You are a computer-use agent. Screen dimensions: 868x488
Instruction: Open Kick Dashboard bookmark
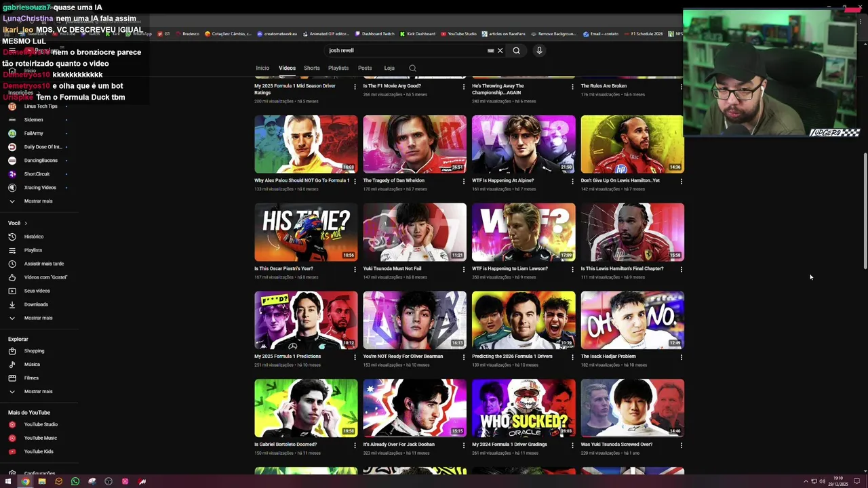pos(418,34)
